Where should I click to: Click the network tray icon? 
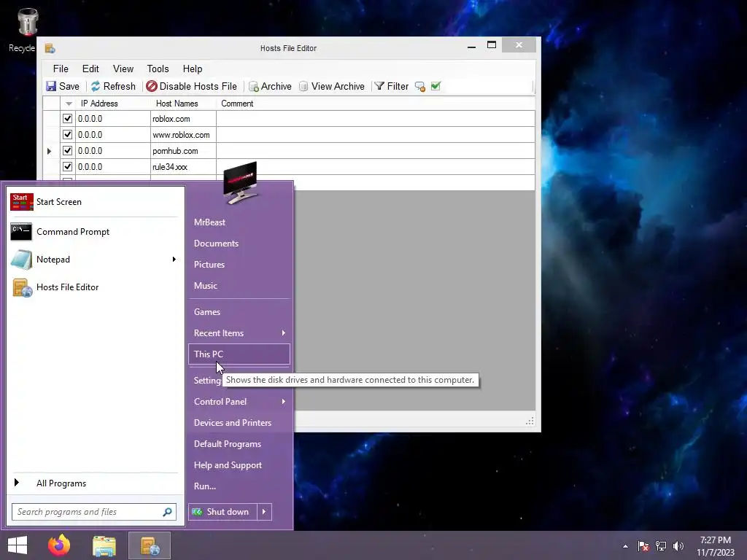pos(661,546)
